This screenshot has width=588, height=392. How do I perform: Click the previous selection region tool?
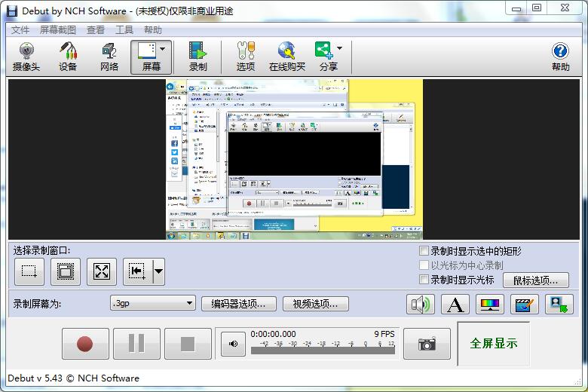click(x=138, y=271)
